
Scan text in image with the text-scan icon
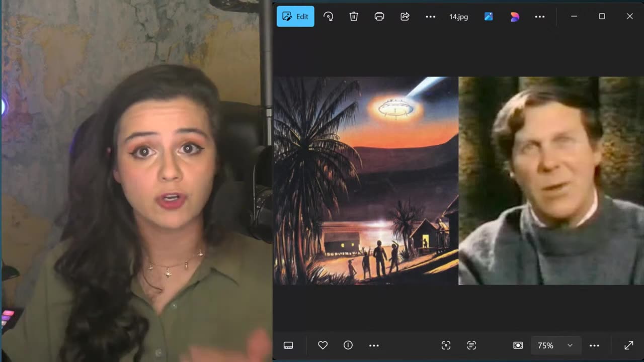click(x=471, y=345)
